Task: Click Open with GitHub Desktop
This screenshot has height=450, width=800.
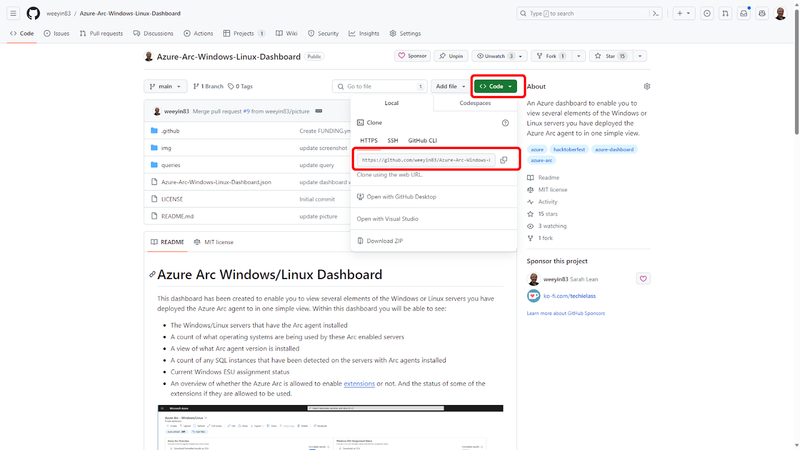Action: click(396, 196)
